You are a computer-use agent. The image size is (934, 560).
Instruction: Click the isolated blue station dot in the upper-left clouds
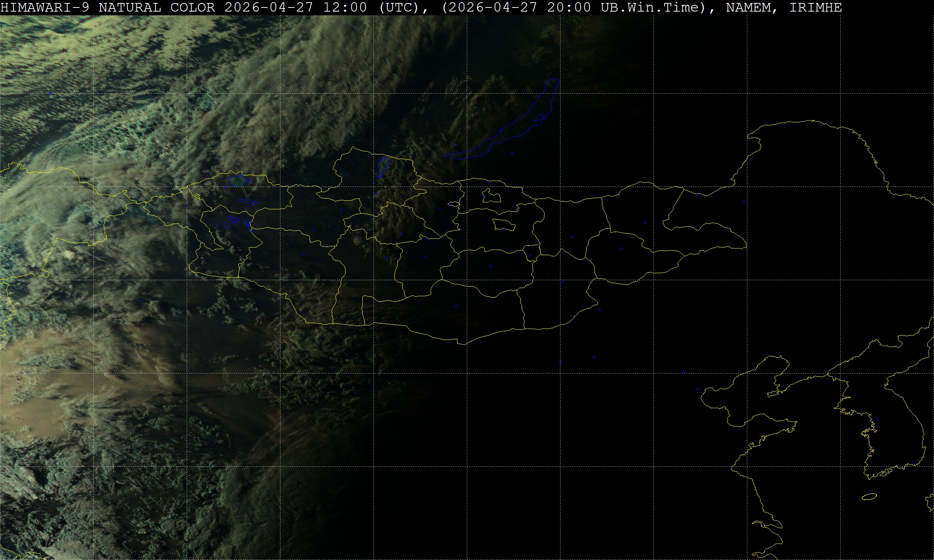(x=50, y=93)
